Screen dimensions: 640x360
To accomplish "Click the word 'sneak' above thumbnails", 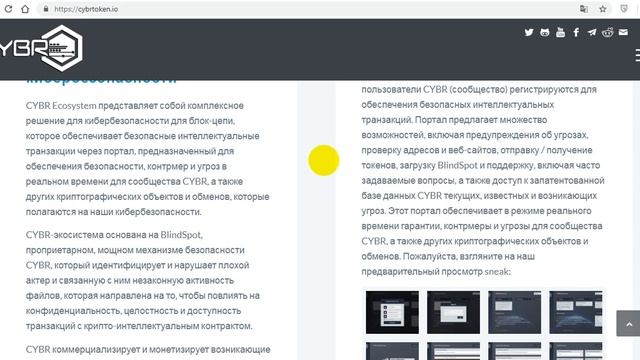I will coord(497,271).
